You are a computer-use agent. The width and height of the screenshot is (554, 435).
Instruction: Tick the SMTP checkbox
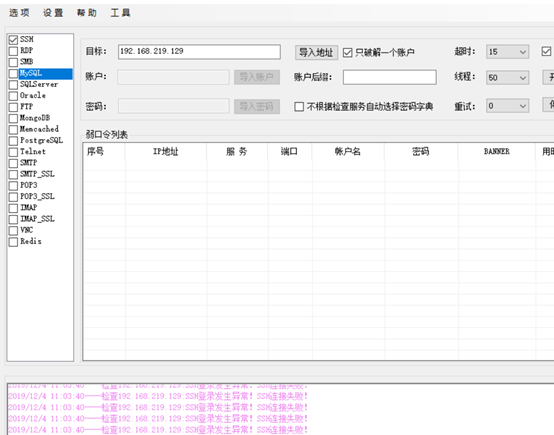[13, 163]
